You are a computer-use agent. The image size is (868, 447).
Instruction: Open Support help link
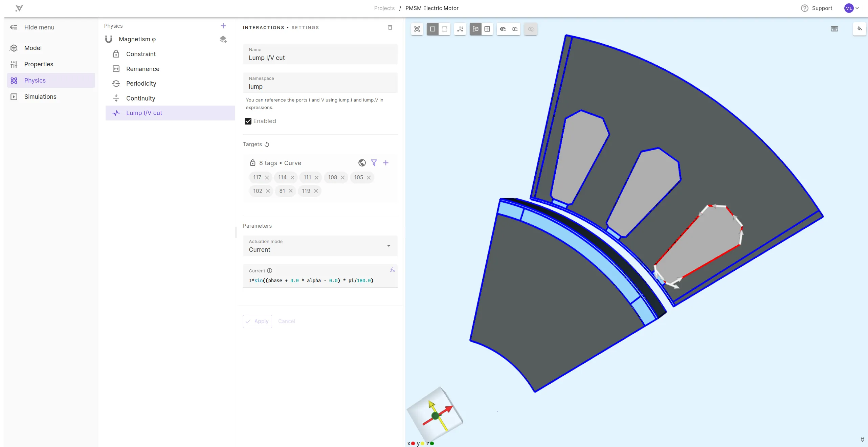[817, 8]
